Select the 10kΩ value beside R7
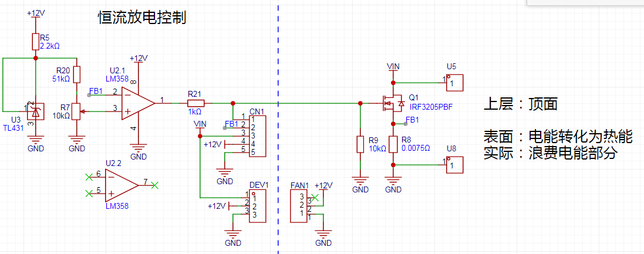The height and width of the screenshot is (254, 644). [x=62, y=116]
